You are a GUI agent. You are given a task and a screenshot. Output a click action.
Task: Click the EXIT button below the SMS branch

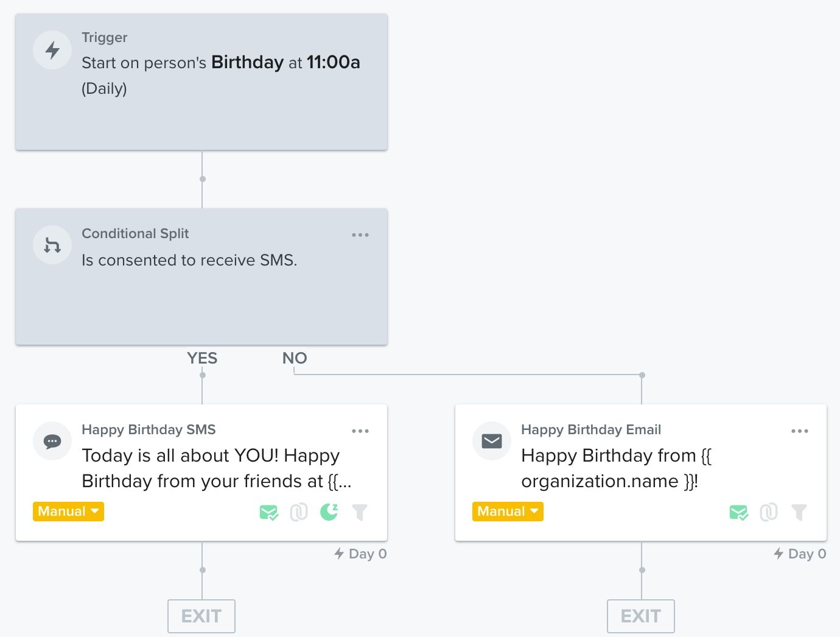(x=201, y=616)
